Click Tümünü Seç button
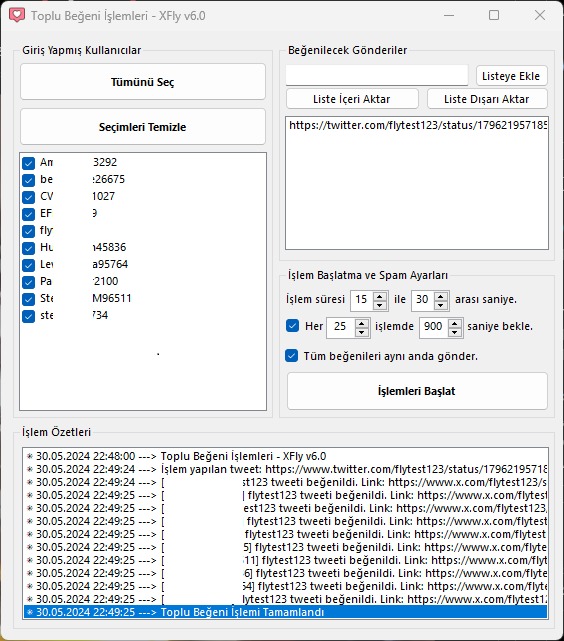The width and height of the screenshot is (564, 641). click(x=143, y=82)
